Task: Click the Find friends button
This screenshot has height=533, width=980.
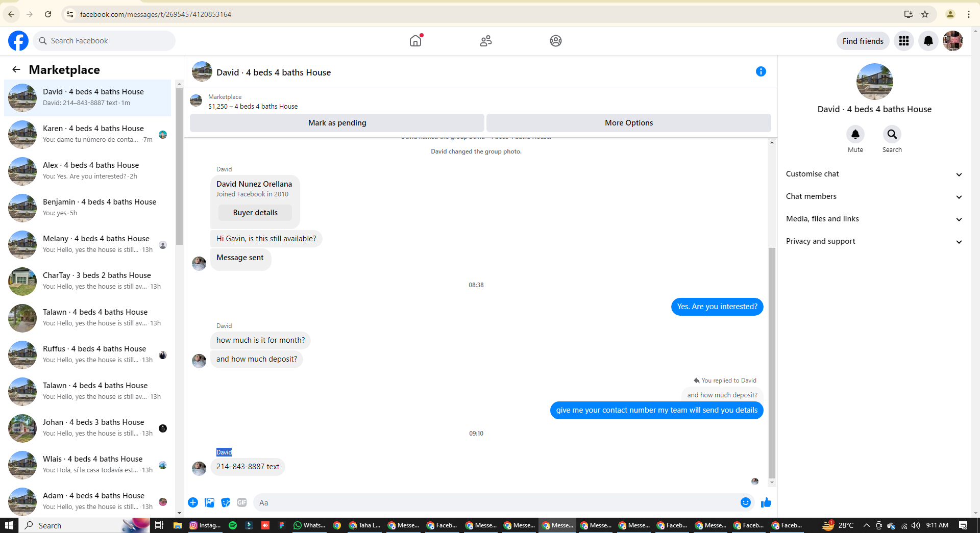Action: point(863,41)
